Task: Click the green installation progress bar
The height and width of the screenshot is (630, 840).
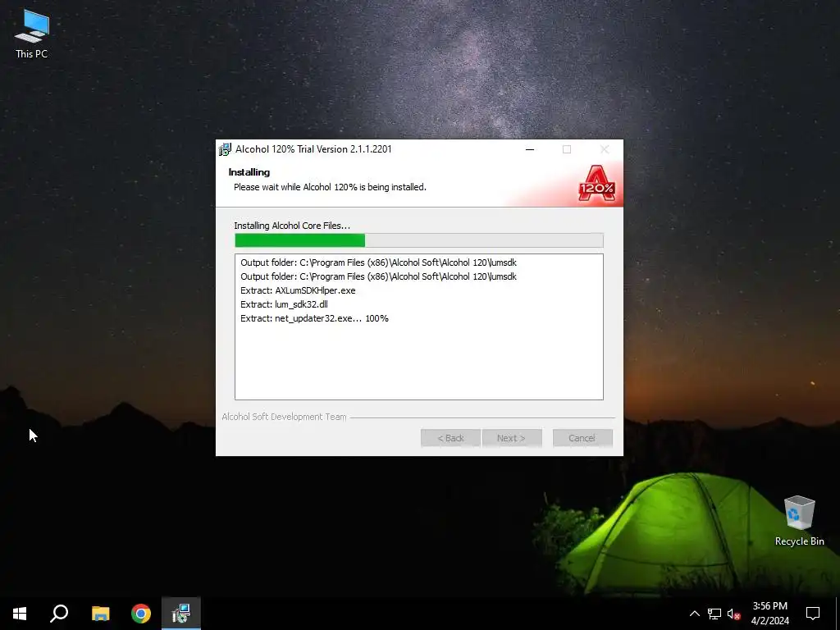Action: (x=419, y=240)
